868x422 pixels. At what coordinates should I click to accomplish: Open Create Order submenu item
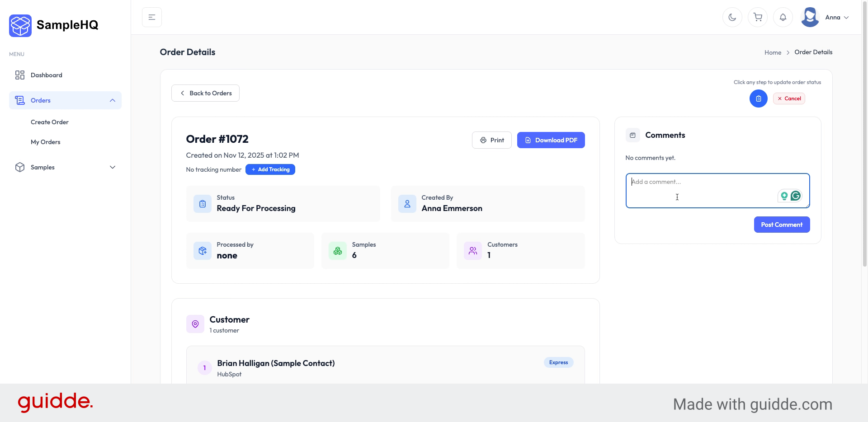[x=50, y=122]
